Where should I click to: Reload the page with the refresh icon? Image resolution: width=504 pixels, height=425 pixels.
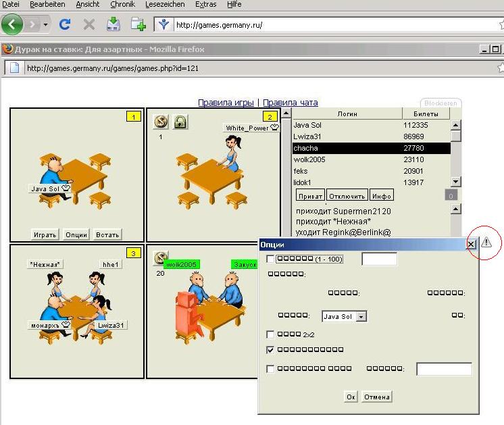65,24
